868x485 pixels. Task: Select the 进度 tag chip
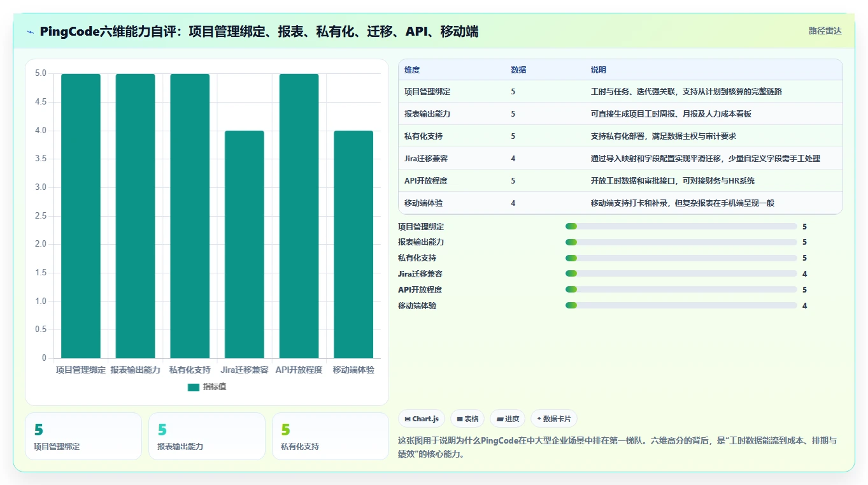[x=508, y=419]
